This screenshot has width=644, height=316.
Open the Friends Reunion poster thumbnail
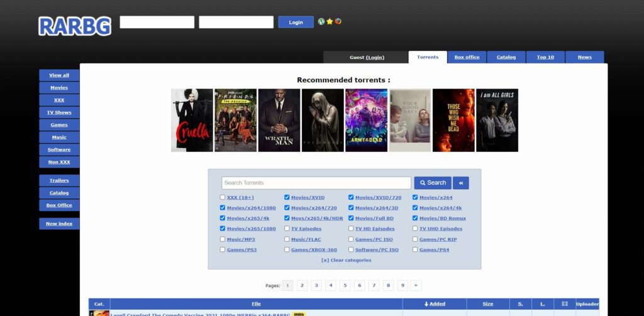coord(235,120)
